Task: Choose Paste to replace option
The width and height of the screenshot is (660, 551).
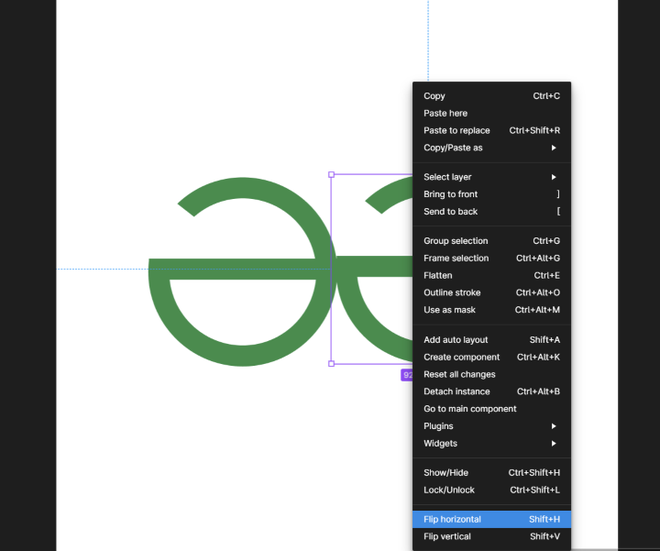Action: click(492, 130)
